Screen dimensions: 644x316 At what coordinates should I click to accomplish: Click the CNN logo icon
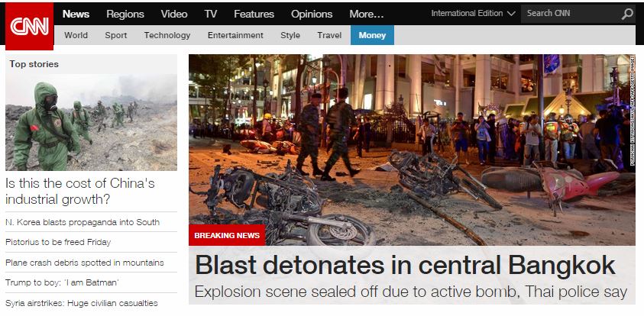29,26
